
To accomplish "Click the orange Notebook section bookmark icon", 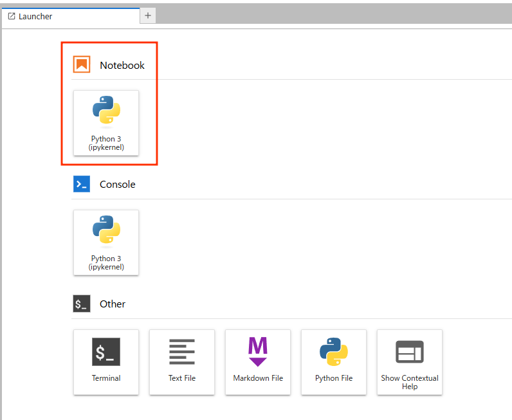I will click(x=82, y=65).
